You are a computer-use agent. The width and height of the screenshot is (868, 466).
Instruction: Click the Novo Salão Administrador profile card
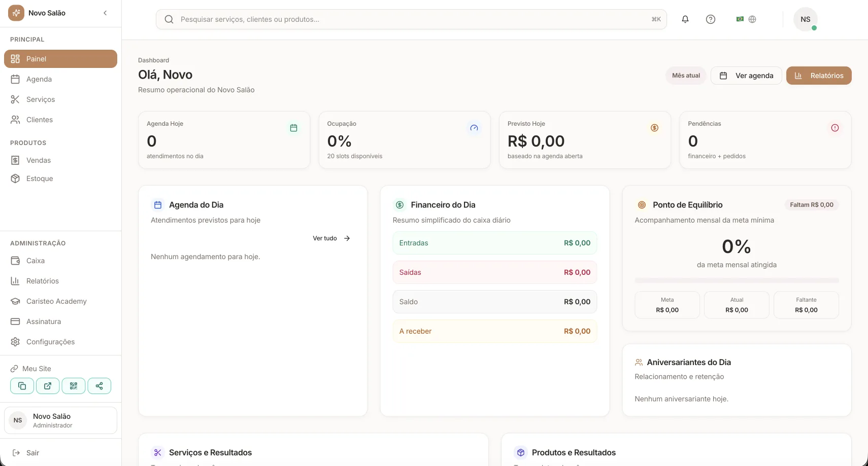coord(60,420)
